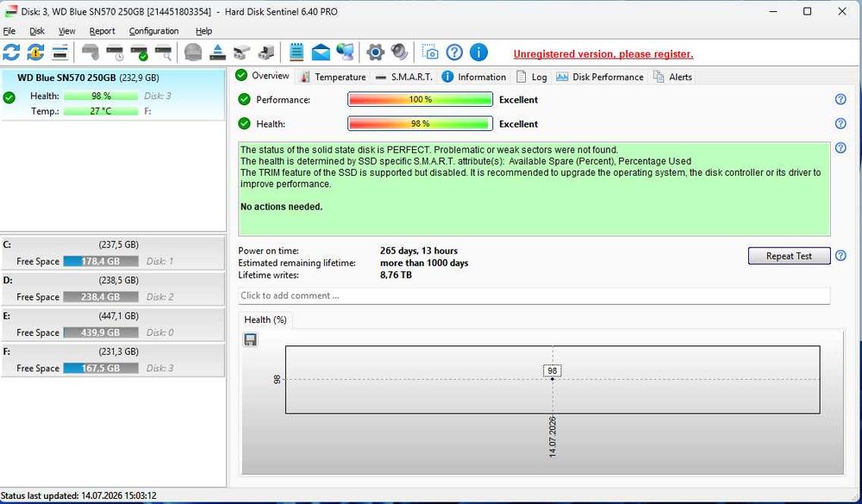Open the Disk menu
The width and height of the screenshot is (862, 504).
pyautogui.click(x=37, y=31)
